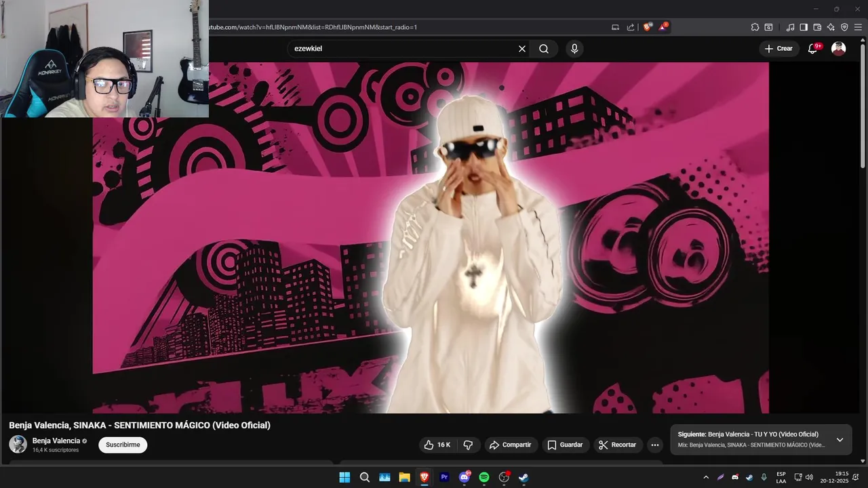Click the YouTube search magnifier button
Viewport: 868px width, 488px height.
coord(544,49)
